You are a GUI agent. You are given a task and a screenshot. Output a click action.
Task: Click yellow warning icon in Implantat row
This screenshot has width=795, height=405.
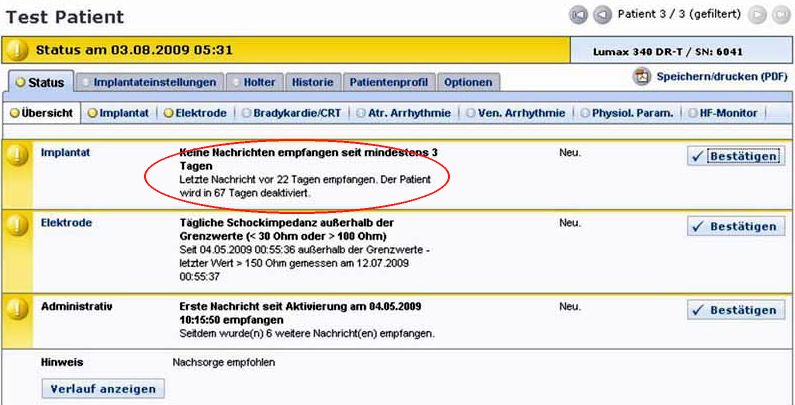[x=17, y=155]
